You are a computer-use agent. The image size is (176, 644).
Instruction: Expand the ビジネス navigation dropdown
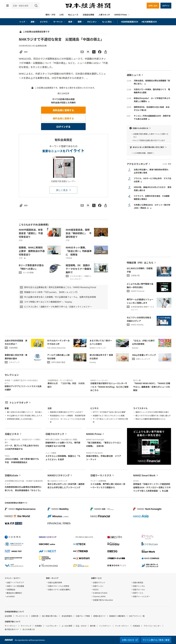(x=45, y=22)
